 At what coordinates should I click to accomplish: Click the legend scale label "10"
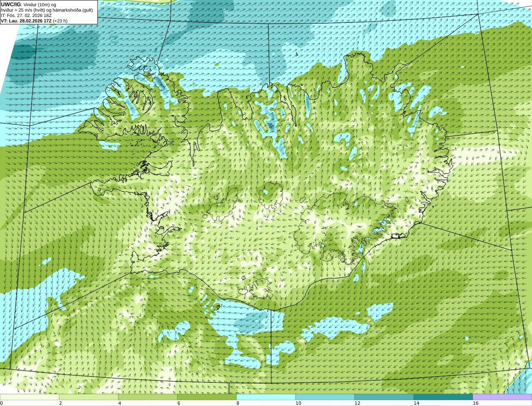pyautogui.click(x=298, y=403)
